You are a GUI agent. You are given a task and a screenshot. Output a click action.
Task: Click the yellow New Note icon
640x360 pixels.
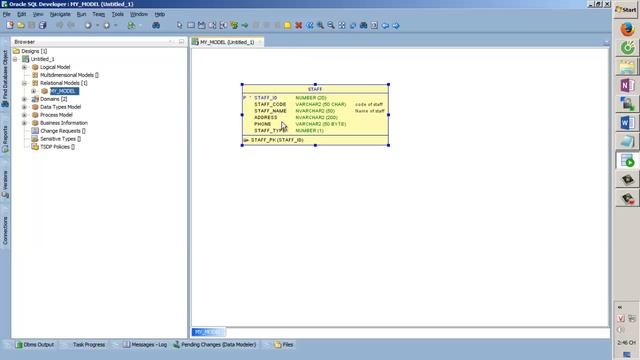tap(288, 25)
